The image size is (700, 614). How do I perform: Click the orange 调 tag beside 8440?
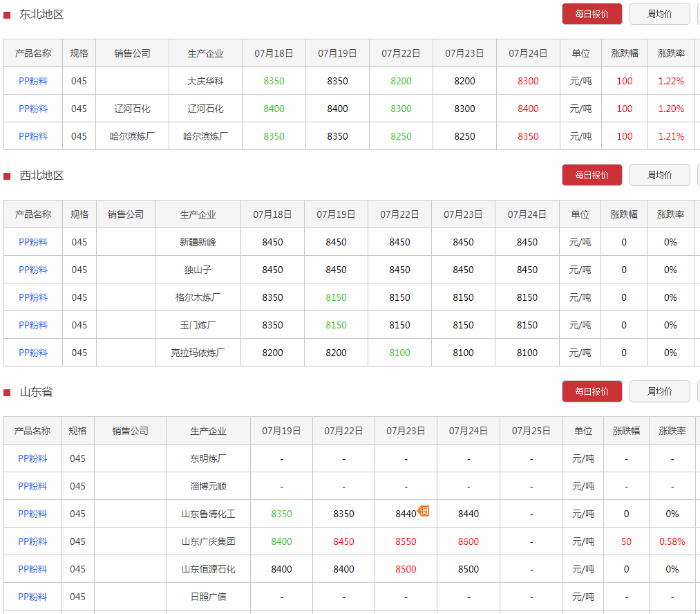point(423,511)
